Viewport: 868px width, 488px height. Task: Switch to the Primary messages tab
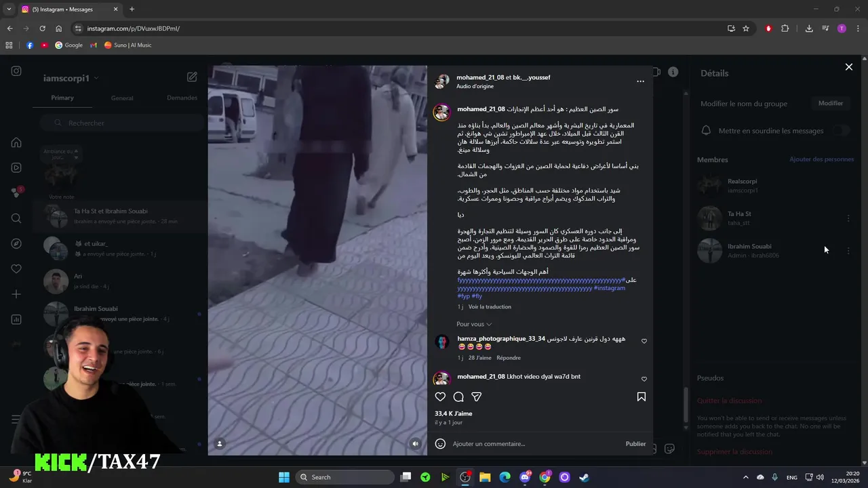(x=62, y=98)
